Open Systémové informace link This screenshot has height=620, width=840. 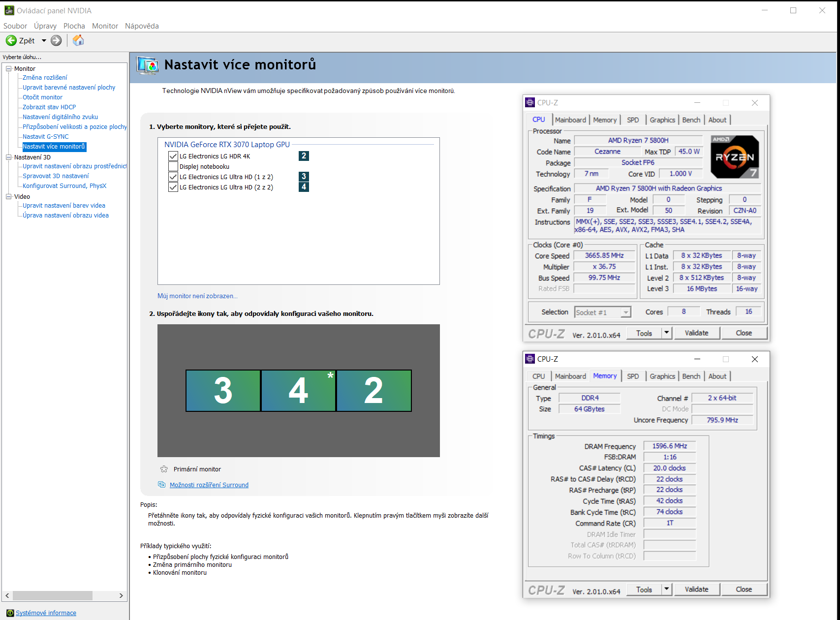click(x=46, y=613)
